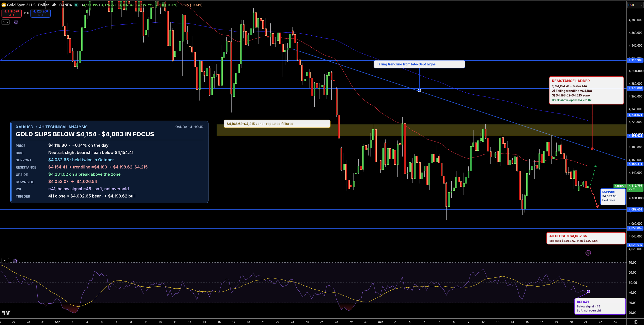
Task: Click the 4,380.000 price scale label
Action: tap(635, 20)
